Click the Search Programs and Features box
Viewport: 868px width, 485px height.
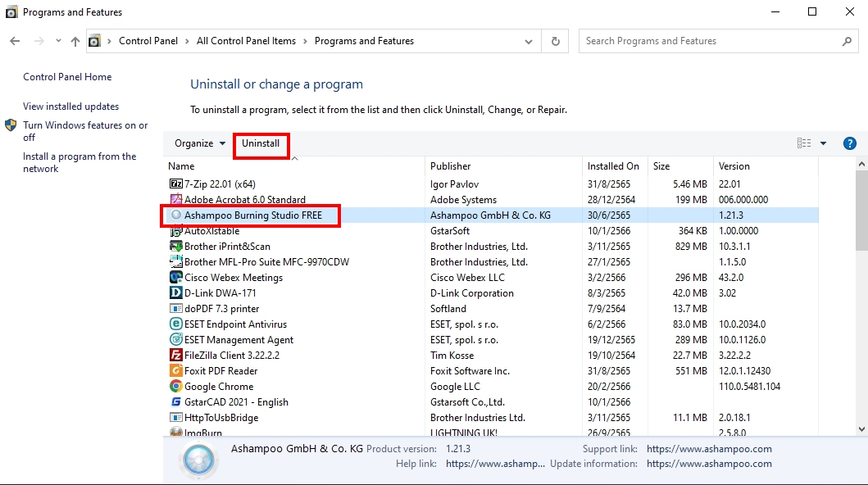click(x=717, y=41)
